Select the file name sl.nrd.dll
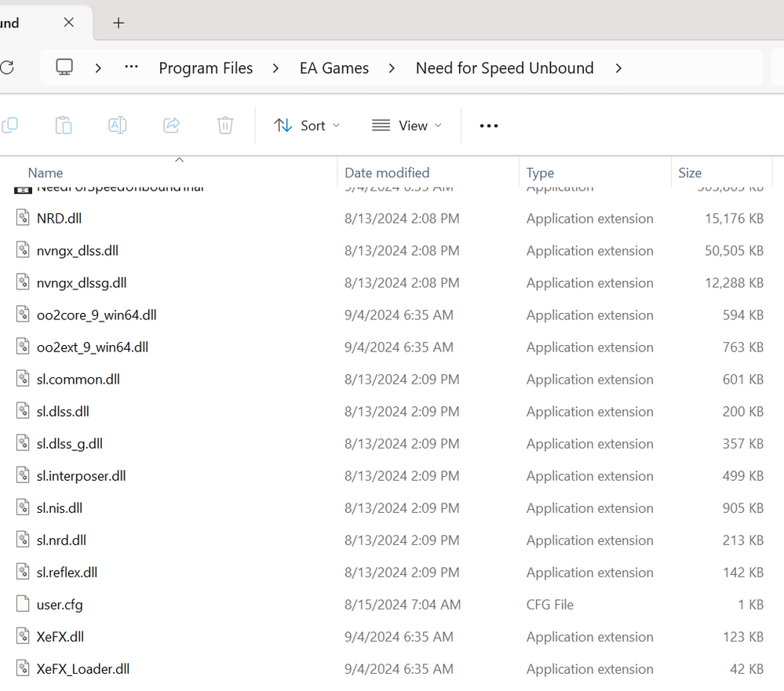The height and width of the screenshot is (691, 784). 61,540
